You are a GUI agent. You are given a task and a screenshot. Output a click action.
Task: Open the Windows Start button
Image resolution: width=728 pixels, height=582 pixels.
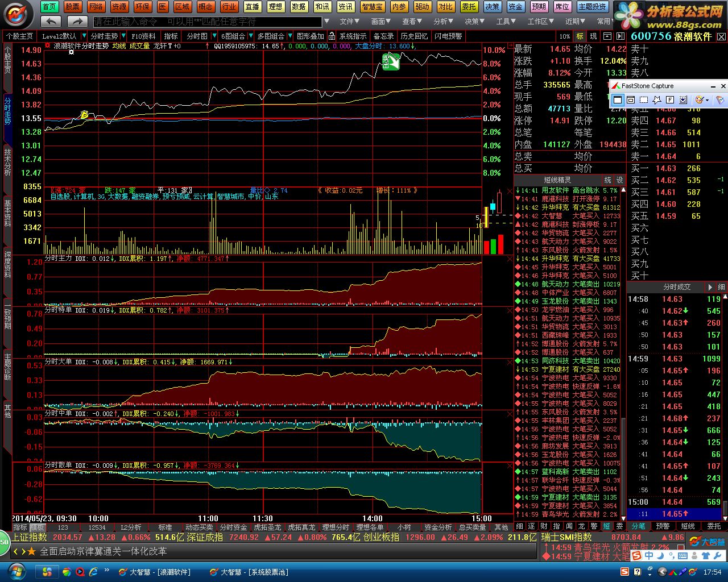pos(16,572)
